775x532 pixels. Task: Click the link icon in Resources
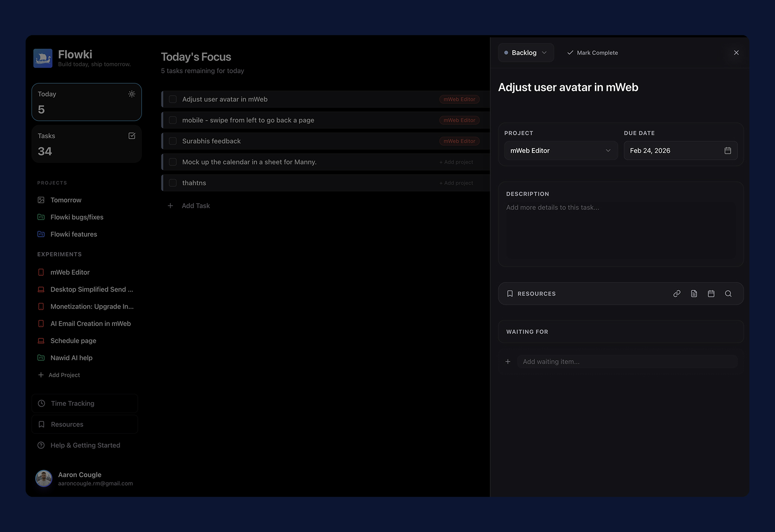click(677, 294)
